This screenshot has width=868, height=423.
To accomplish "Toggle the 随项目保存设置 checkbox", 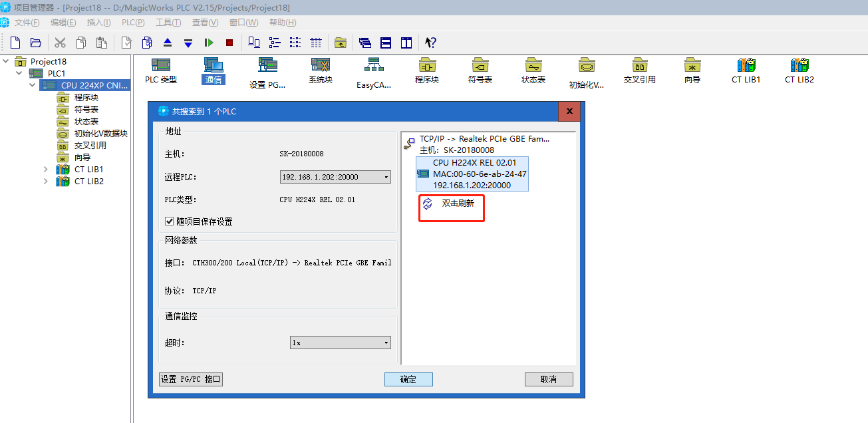I will click(169, 221).
